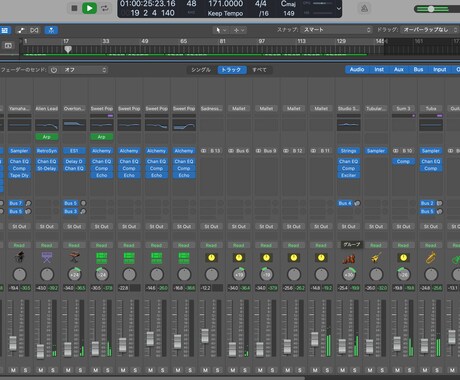Click the Bus 6 Mallet yellow knob icon
The height and width of the screenshot is (380, 460).
coord(239,258)
